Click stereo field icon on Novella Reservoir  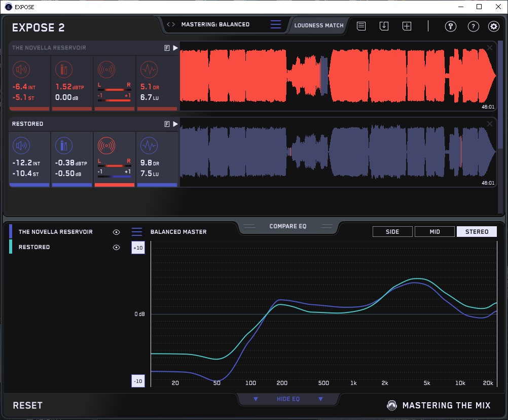[106, 69]
